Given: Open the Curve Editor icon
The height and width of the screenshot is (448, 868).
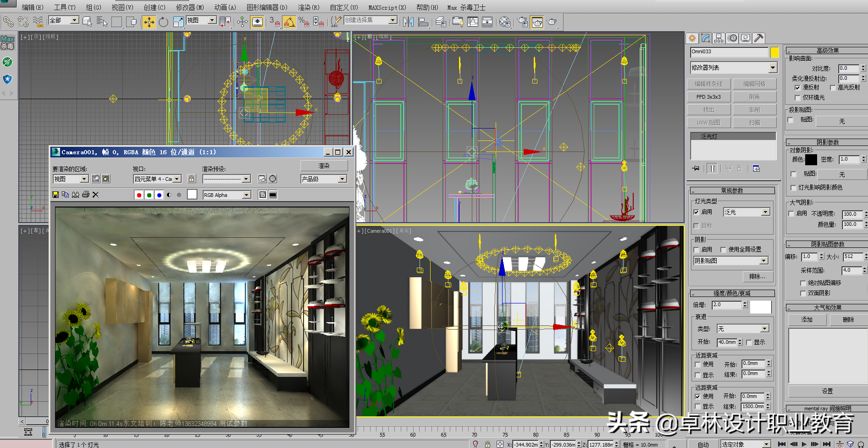Looking at the screenshot, I should (473, 22).
